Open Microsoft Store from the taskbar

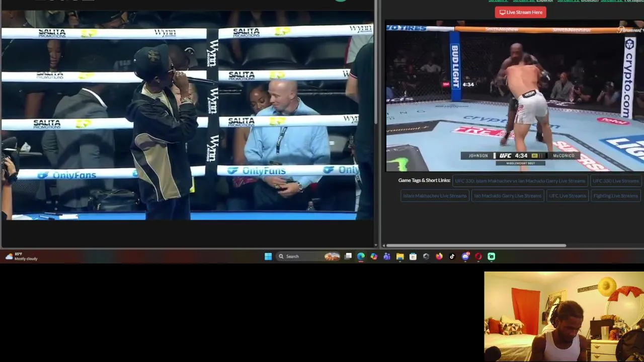click(x=413, y=256)
